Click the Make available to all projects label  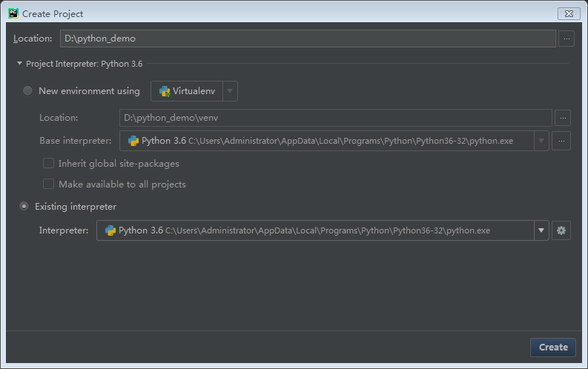click(122, 184)
